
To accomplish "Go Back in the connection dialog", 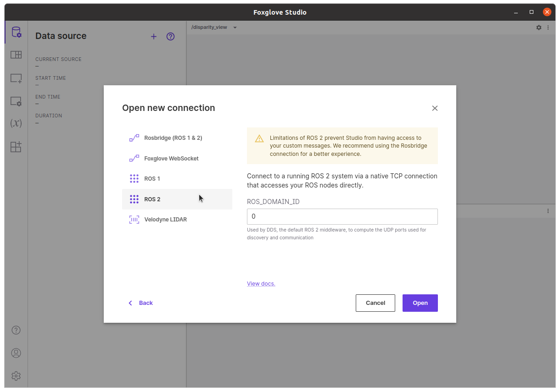I will [140, 303].
